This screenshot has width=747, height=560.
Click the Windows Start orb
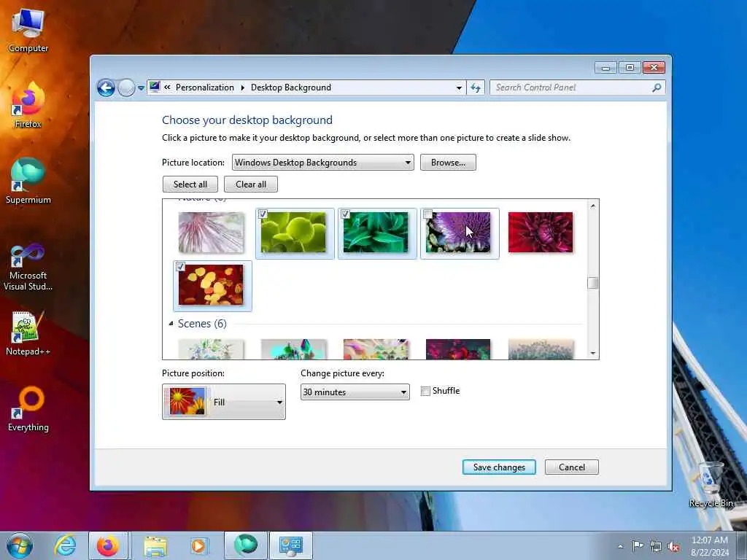[20, 545]
